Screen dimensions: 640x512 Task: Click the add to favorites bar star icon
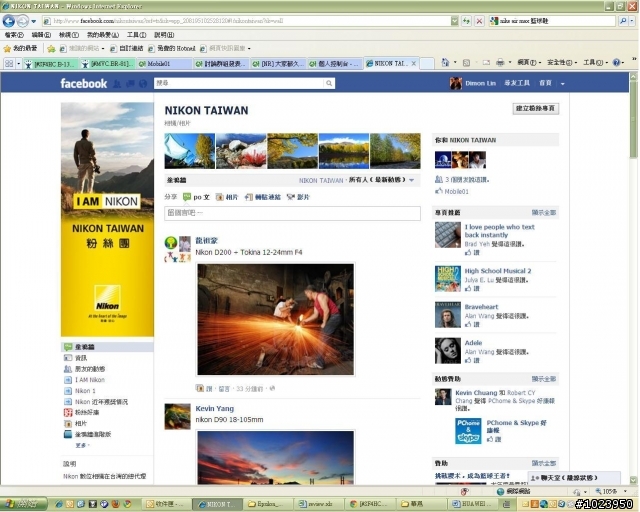tap(51, 49)
